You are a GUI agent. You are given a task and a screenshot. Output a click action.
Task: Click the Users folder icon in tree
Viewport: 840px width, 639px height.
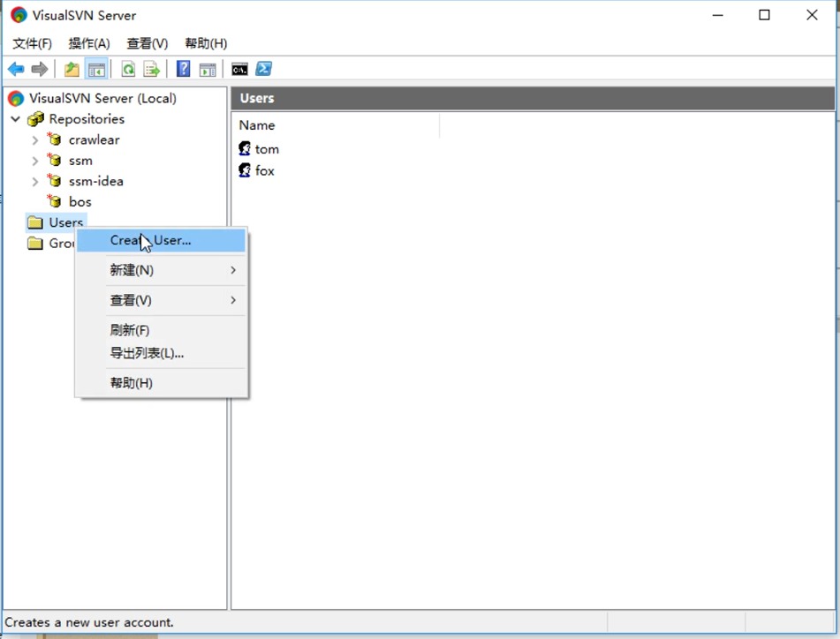coord(35,222)
